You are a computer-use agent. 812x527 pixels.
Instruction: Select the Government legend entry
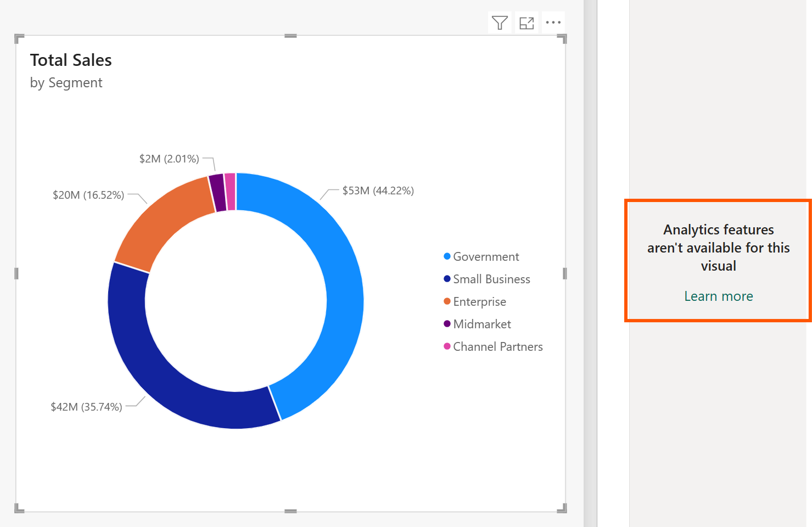[486, 256]
